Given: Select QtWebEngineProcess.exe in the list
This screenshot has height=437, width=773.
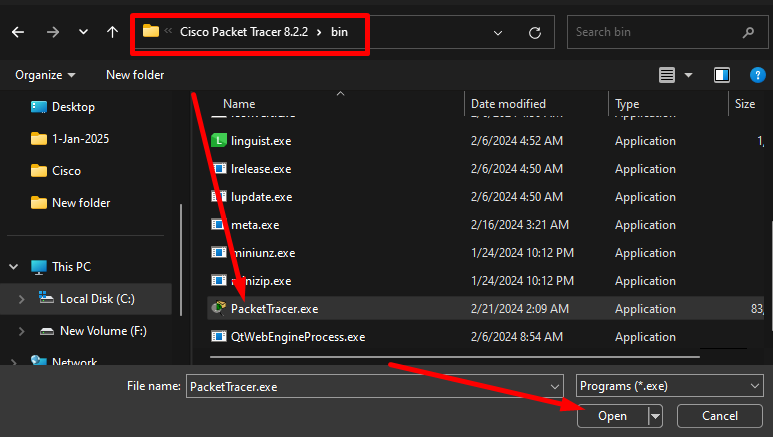Looking at the screenshot, I should pos(298,337).
